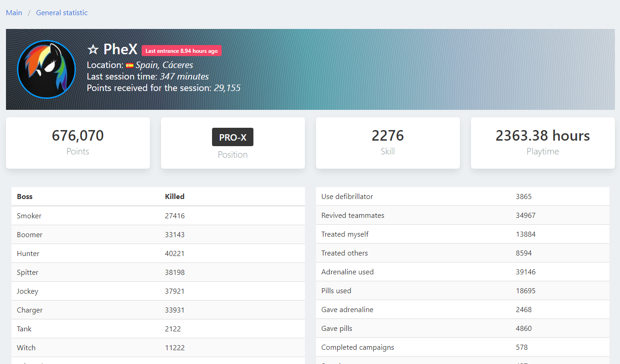This screenshot has height=364, width=620.
Task: Select the Witch row
Action: (158, 347)
